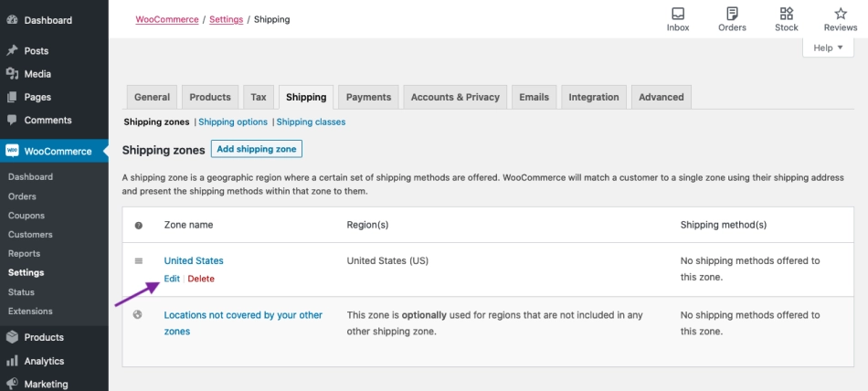Switch to the Payments tab

click(x=369, y=97)
